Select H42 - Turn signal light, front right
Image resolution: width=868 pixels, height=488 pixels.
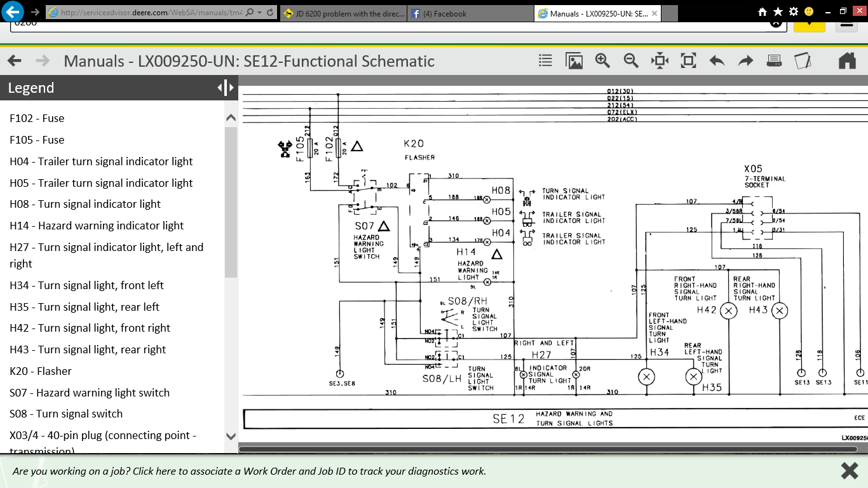pos(90,328)
